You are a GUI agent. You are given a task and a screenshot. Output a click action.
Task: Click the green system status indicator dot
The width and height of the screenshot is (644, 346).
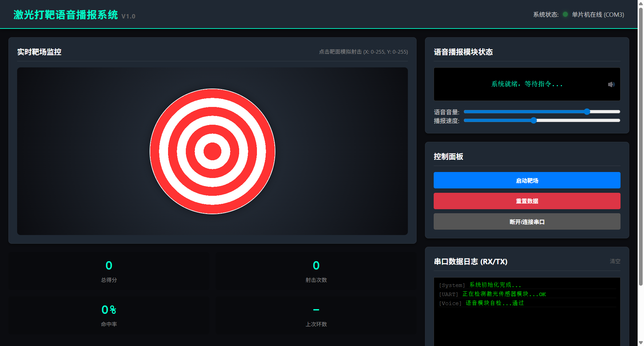coord(565,14)
